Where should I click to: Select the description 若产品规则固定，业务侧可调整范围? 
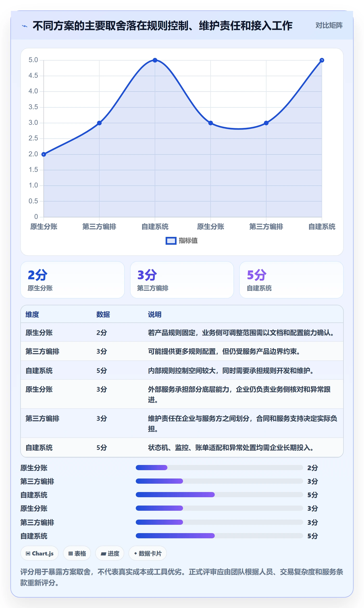point(242,333)
